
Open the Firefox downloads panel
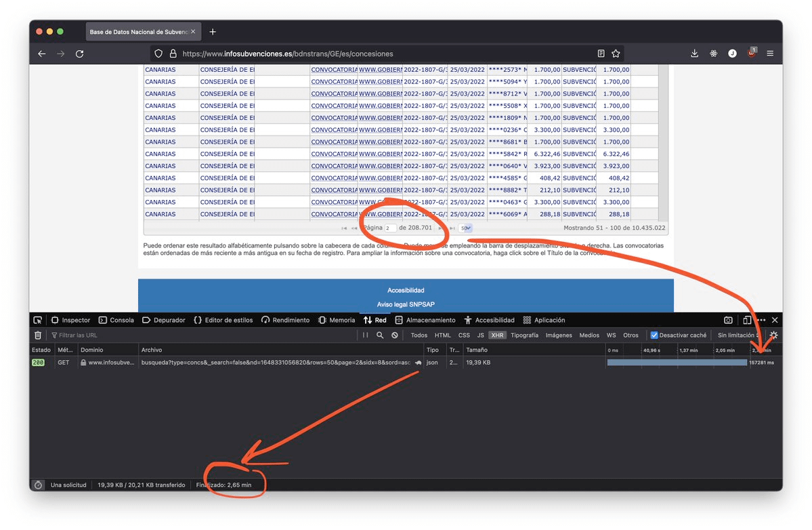tap(694, 54)
